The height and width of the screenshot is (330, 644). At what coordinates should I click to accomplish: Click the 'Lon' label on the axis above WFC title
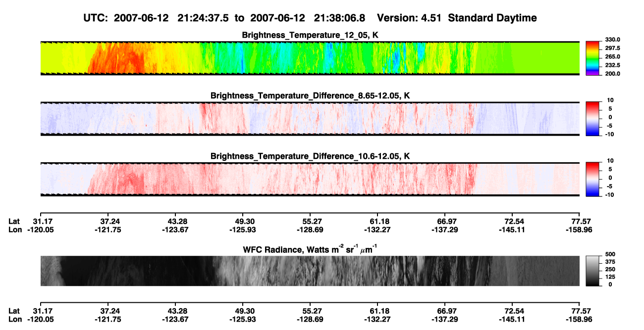tap(15, 230)
